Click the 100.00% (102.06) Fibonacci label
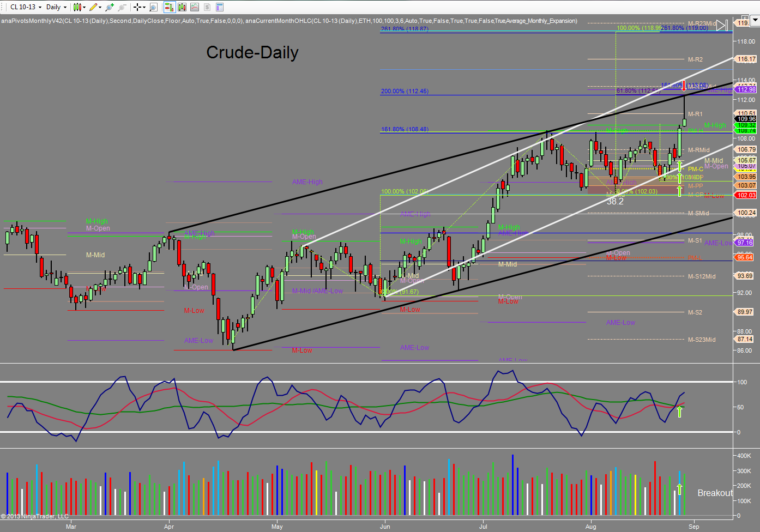The height and width of the screenshot is (532, 760). (x=405, y=191)
